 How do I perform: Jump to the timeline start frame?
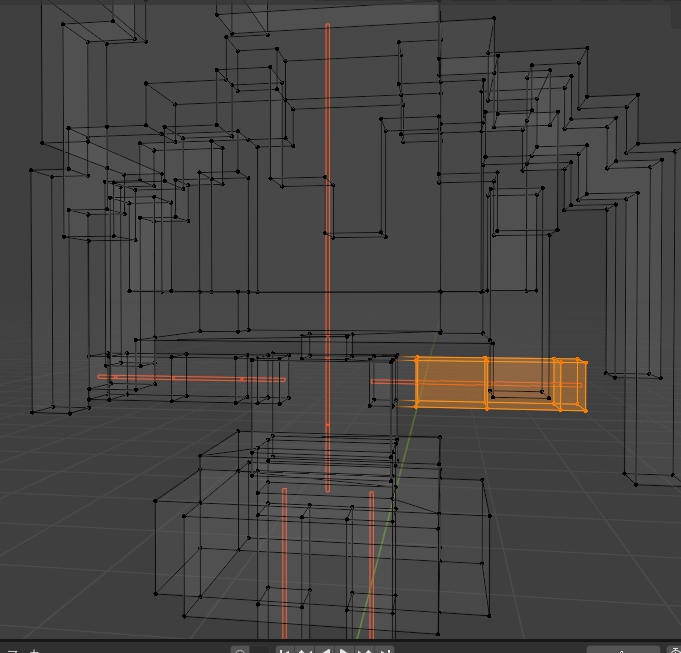(284, 650)
